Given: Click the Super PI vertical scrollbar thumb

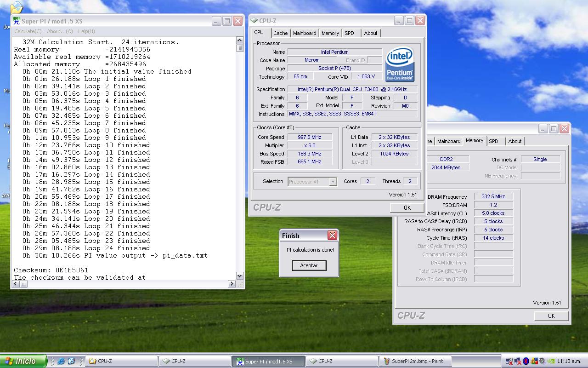Looking at the screenshot, I should [240, 48].
